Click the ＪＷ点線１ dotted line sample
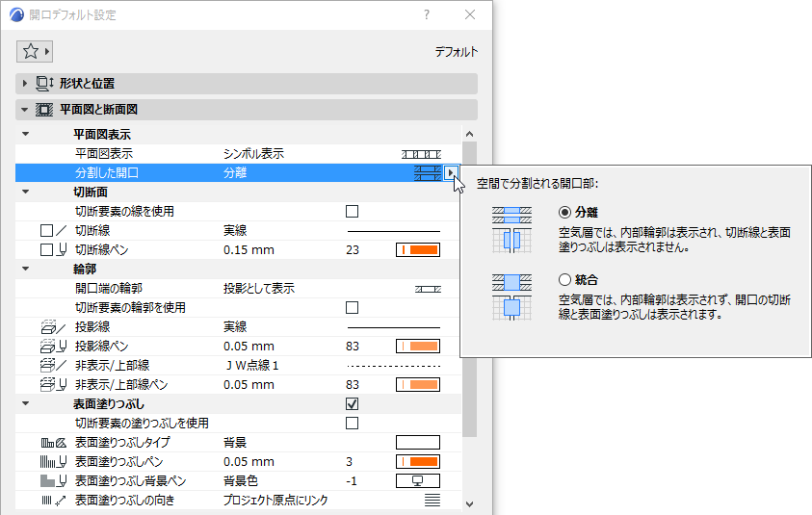The width and height of the screenshot is (812, 515). (x=394, y=366)
